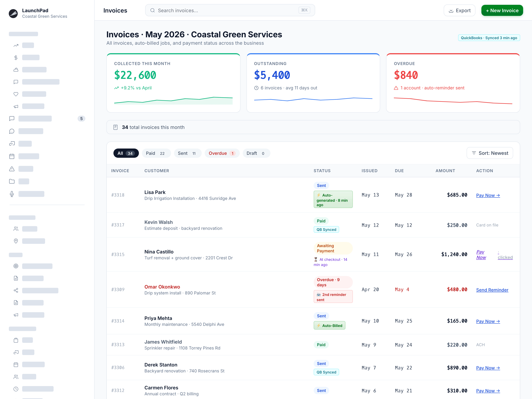532x399 pixels.
Task: Switch to the Sent 11 tab
Action: 188,153
